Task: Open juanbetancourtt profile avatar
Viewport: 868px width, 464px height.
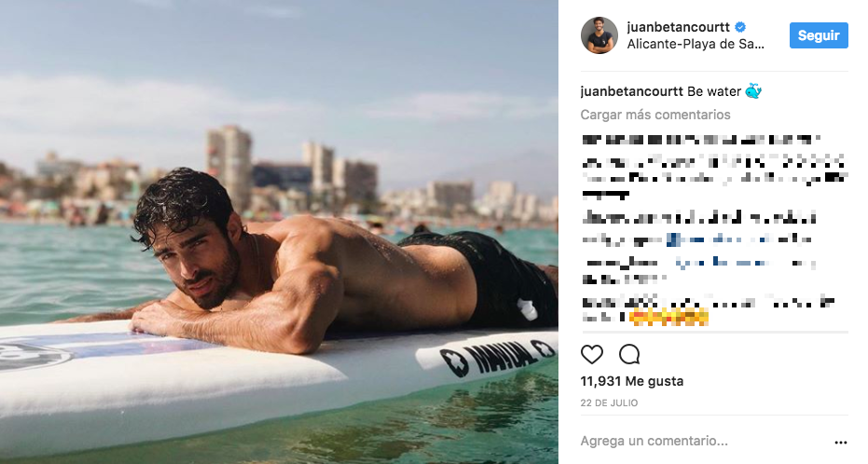Action: (x=599, y=35)
